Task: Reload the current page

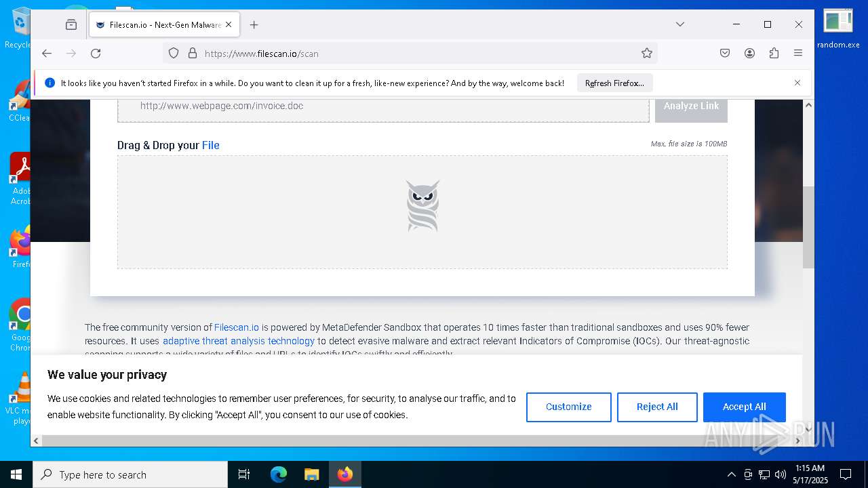Action: click(x=96, y=53)
